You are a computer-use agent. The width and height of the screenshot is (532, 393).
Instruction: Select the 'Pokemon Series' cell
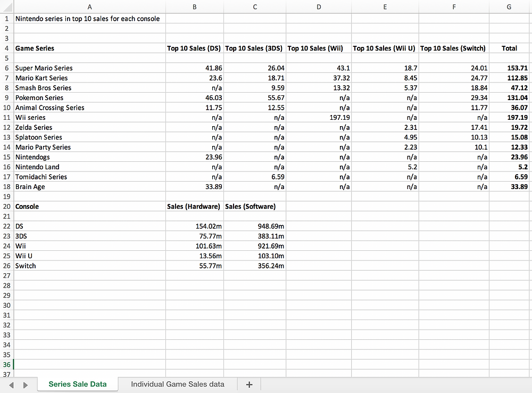point(89,97)
